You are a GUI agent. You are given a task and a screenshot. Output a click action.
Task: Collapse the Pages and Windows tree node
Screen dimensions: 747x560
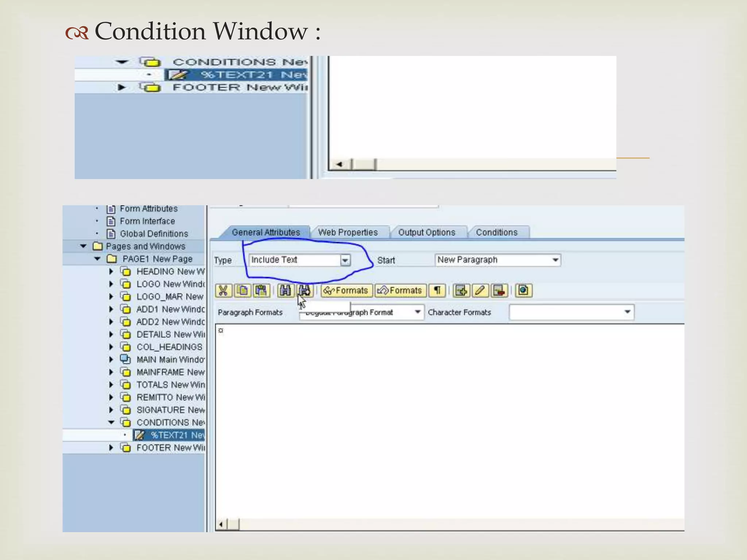pyautogui.click(x=83, y=246)
